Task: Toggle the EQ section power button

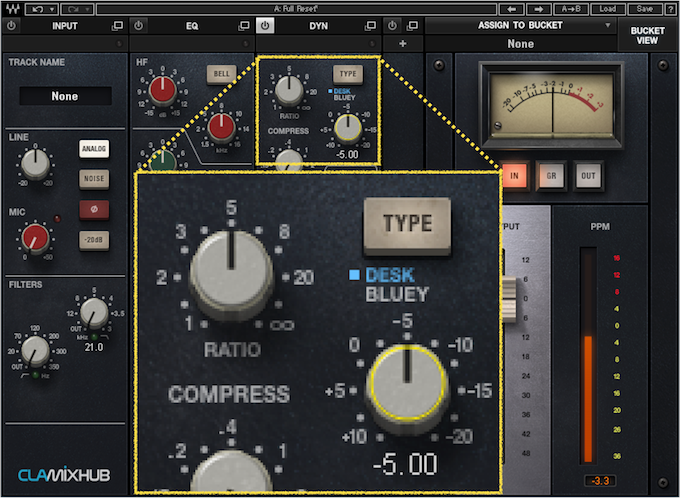Action: (x=138, y=26)
